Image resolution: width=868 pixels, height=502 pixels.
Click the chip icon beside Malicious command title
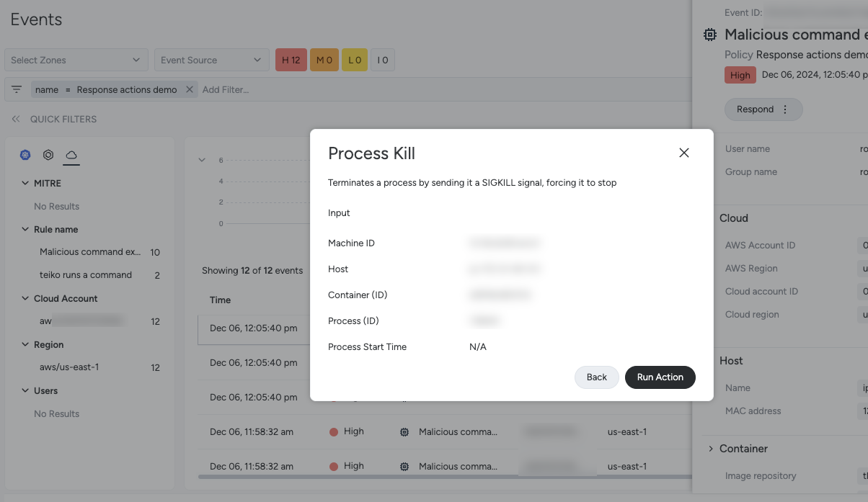pos(710,35)
